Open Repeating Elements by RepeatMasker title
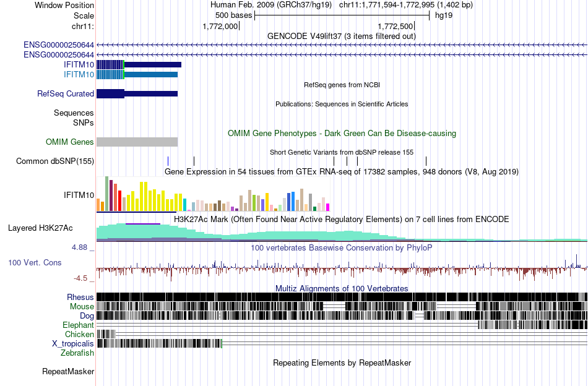588x386 pixels. [342, 362]
